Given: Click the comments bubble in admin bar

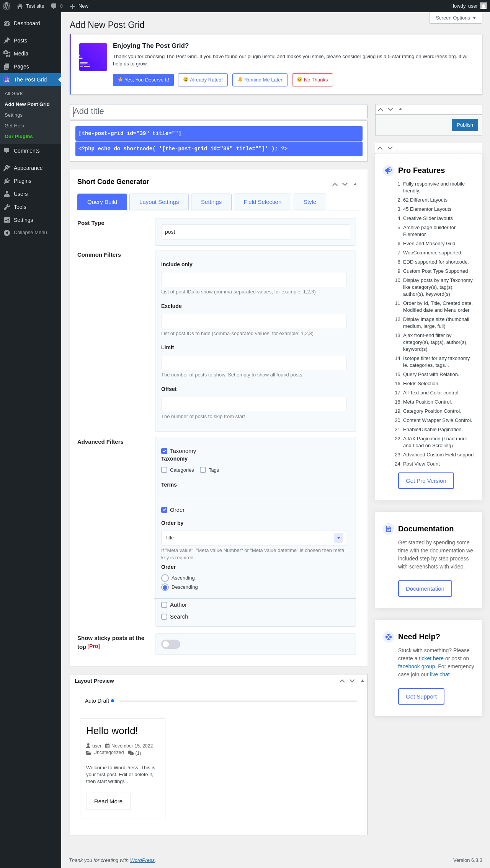Looking at the screenshot, I should click(54, 6).
